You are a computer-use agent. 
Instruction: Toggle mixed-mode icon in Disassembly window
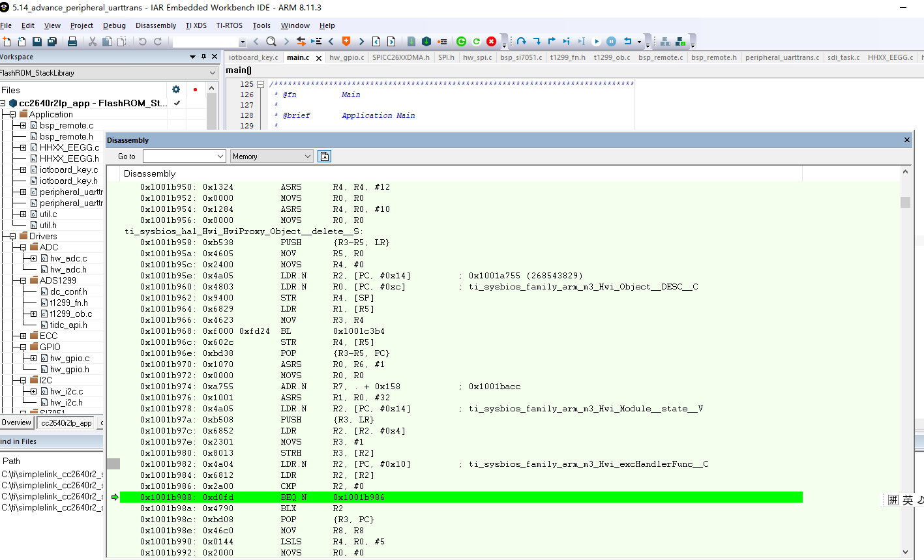coord(325,156)
